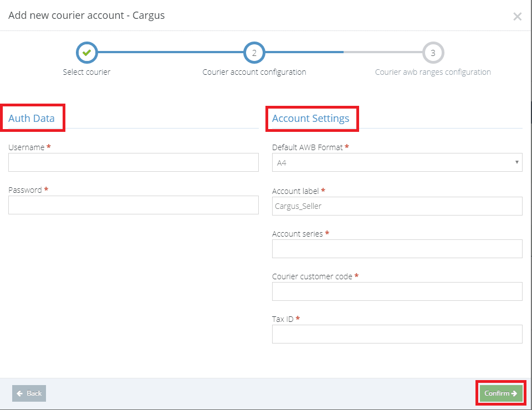Click step 2 Courier account configuration circle

(x=254, y=53)
